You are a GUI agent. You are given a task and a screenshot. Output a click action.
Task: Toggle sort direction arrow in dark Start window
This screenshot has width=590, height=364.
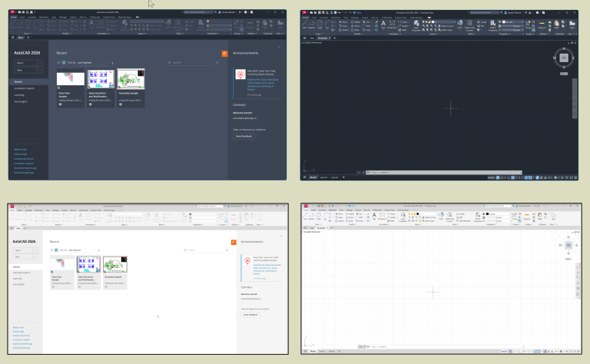112,63
